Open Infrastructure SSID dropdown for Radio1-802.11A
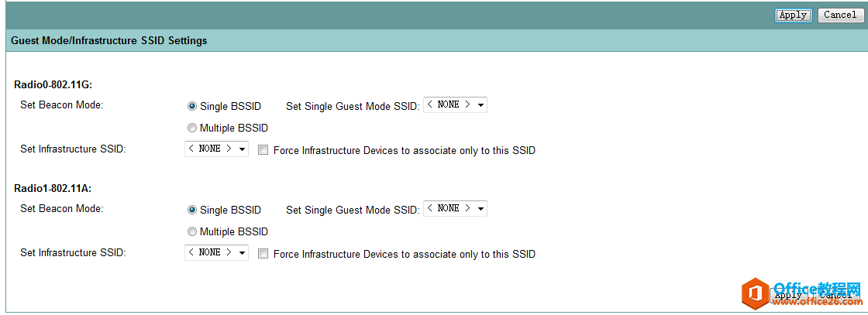This screenshot has height=315, width=868. pyautogui.click(x=216, y=252)
